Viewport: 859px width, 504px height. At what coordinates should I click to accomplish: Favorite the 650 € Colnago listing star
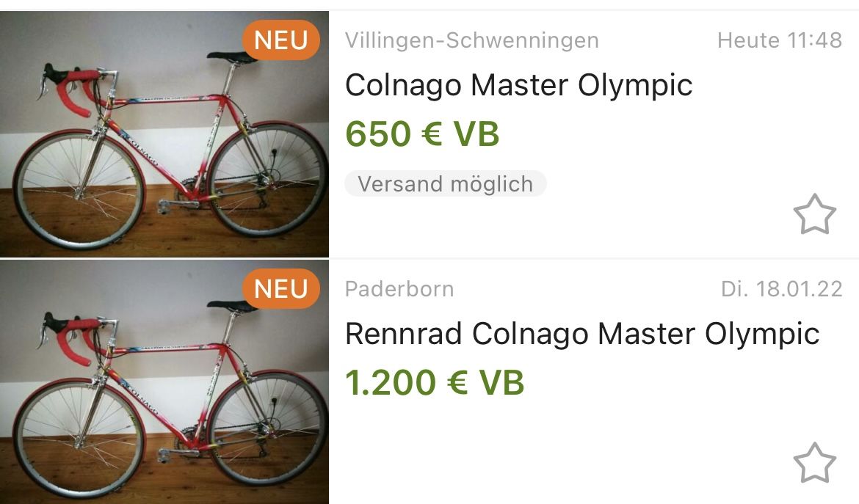click(814, 214)
